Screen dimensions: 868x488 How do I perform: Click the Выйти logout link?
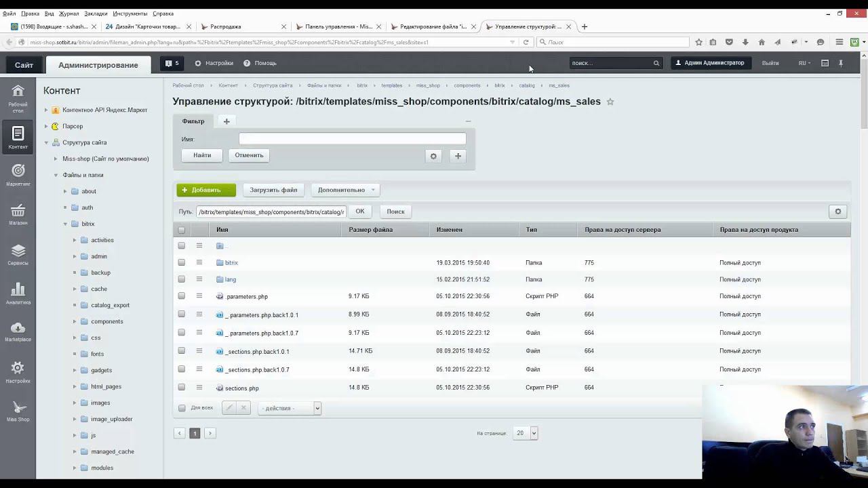pyautogui.click(x=770, y=63)
